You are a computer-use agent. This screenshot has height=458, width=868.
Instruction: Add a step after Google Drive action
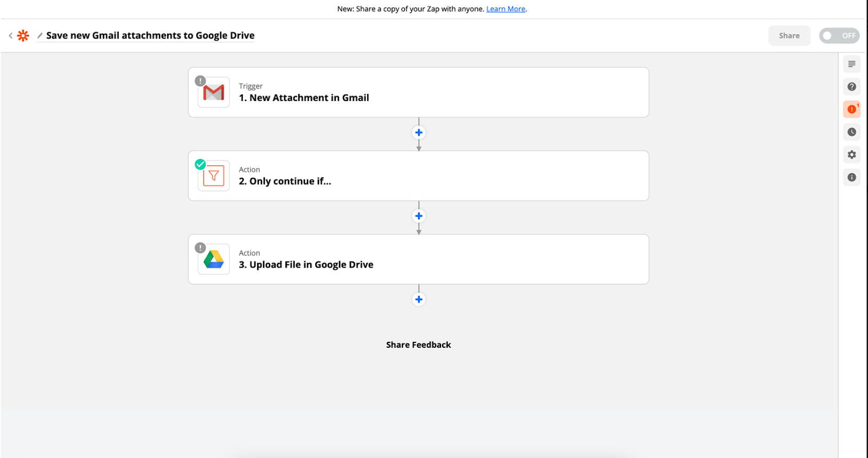coord(419,300)
